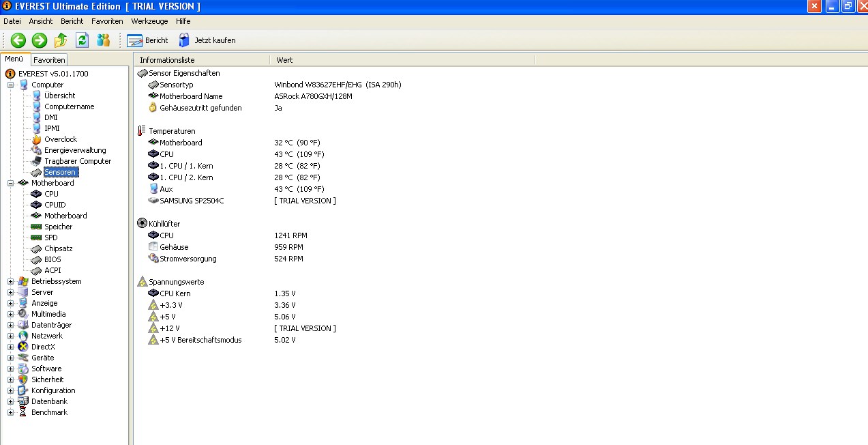Click the Speicher memory module icon
The height and width of the screenshot is (445, 868).
36,227
